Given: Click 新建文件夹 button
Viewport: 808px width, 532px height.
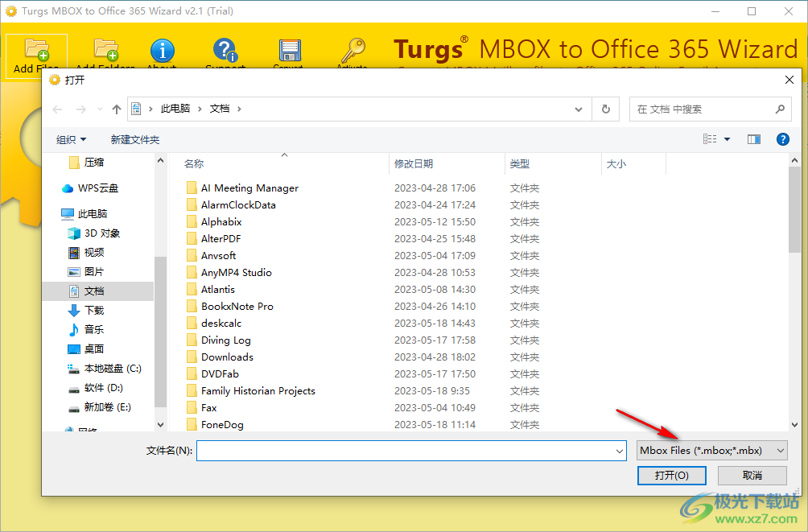Looking at the screenshot, I should click(135, 140).
